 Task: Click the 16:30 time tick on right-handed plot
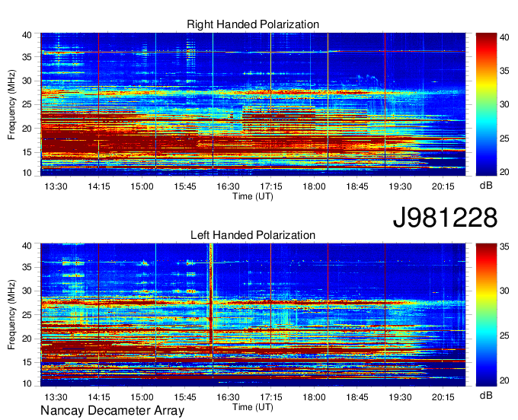point(228,186)
